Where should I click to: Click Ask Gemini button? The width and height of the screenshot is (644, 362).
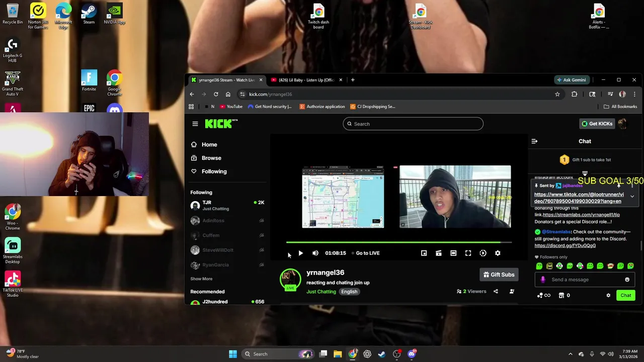pyautogui.click(x=572, y=80)
